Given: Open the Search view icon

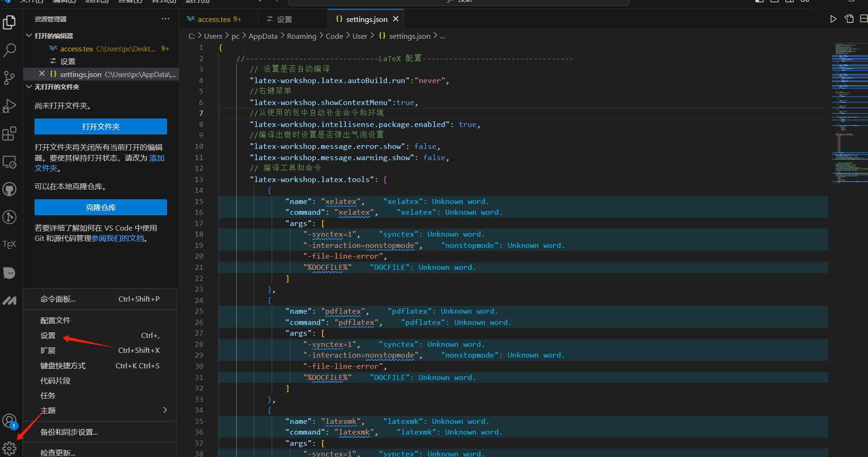Looking at the screenshot, I should tap(9, 50).
